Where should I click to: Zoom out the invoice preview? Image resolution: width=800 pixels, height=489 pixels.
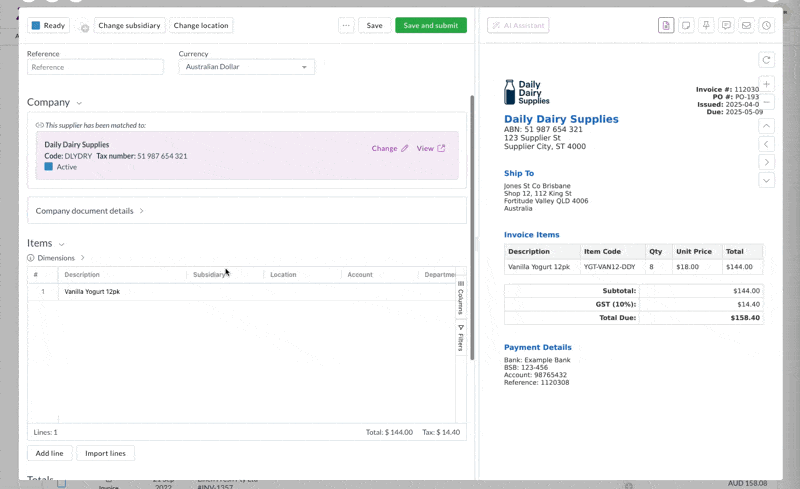pos(766,102)
